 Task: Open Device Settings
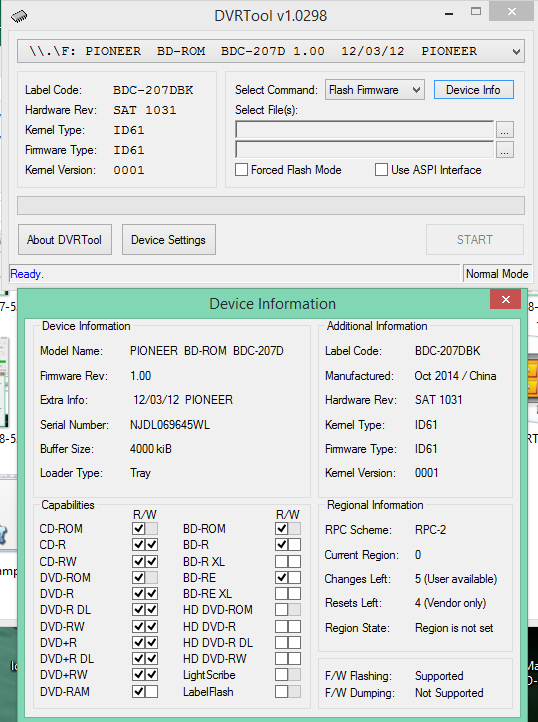coord(169,239)
